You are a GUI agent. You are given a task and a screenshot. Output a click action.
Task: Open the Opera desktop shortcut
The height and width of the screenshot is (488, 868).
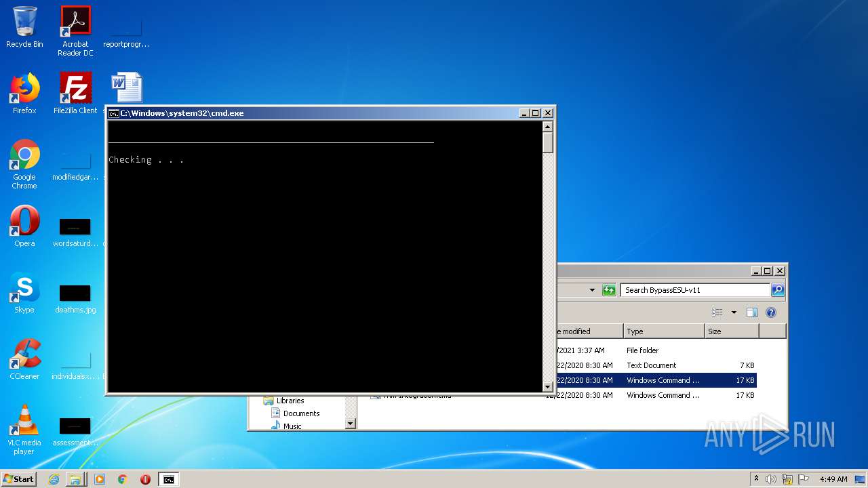pyautogui.click(x=24, y=227)
